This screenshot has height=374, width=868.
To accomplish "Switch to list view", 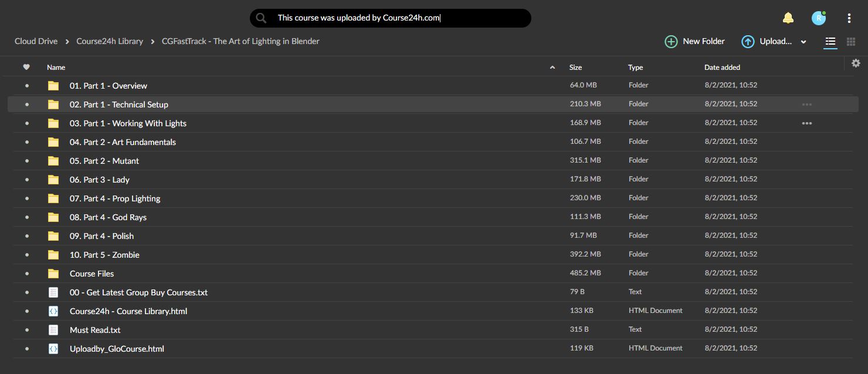I will 830,42.
